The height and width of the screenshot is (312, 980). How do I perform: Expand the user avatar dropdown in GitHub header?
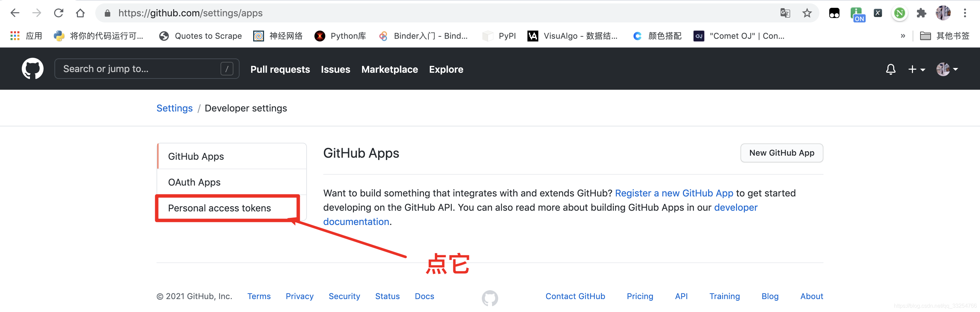pyautogui.click(x=947, y=69)
